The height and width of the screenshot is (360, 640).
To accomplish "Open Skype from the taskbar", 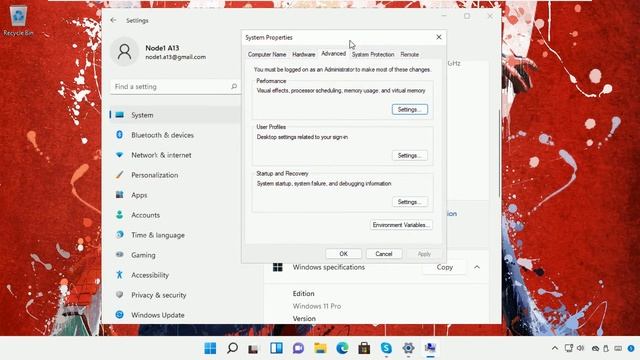I will [x=386, y=348].
